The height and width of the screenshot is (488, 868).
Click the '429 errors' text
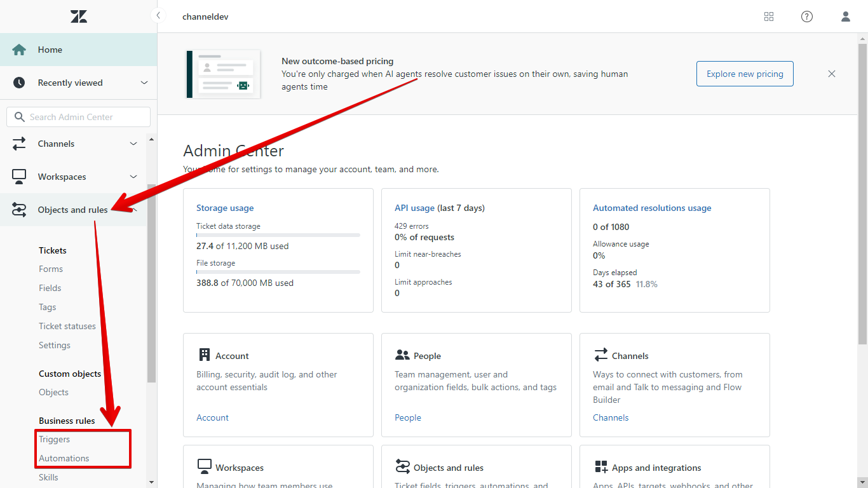click(x=412, y=226)
